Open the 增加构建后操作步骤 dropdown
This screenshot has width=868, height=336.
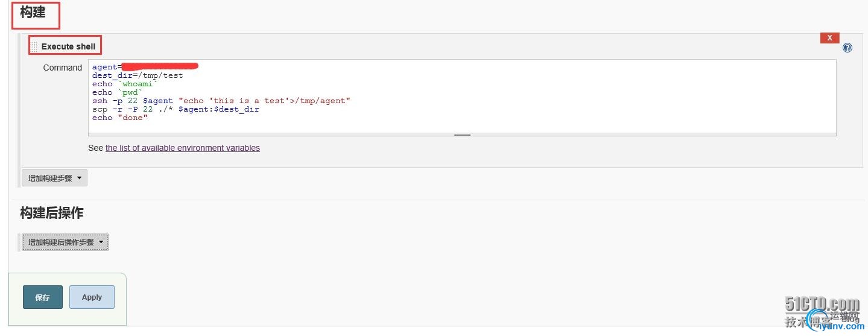(x=61, y=242)
